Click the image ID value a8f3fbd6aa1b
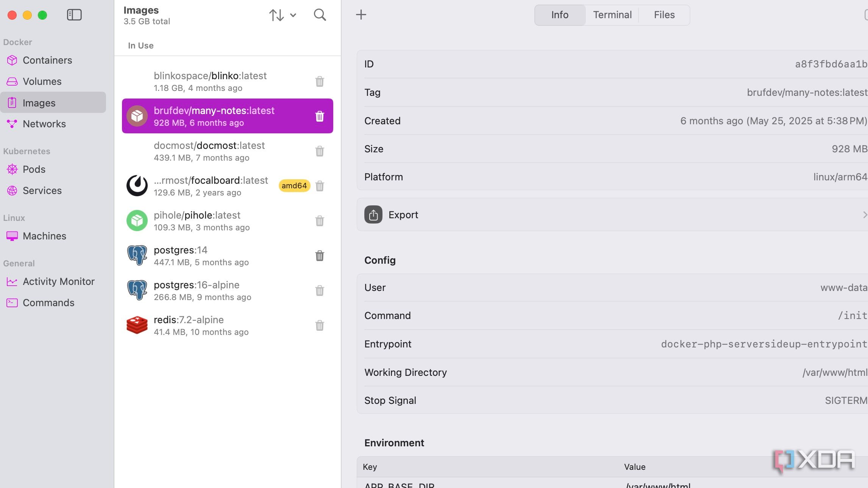Screen dimensions: 868x488 [831, 64]
